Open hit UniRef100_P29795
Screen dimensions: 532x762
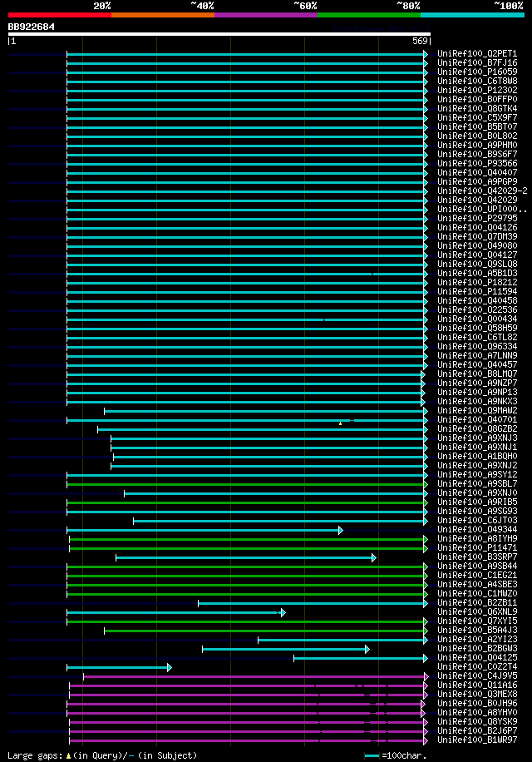click(x=477, y=219)
